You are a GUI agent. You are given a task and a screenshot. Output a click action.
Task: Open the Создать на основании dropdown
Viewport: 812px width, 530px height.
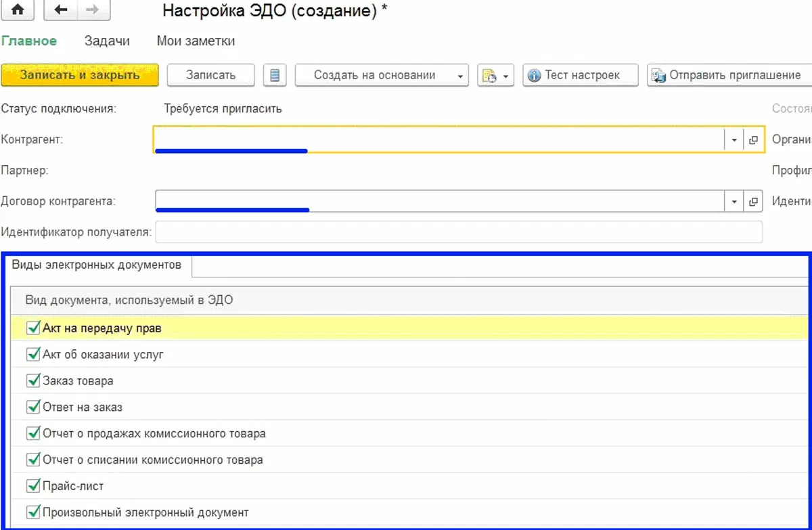pos(382,75)
